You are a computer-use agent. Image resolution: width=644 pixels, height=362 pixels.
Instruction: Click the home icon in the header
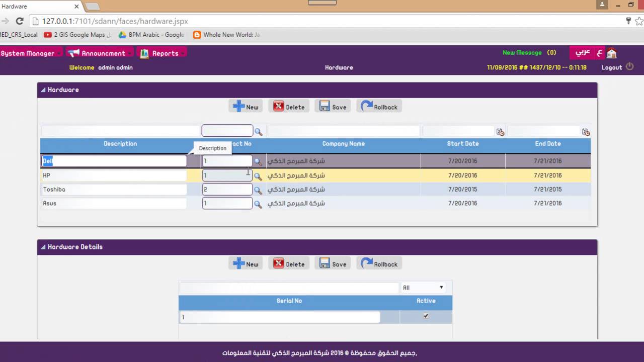tap(611, 53)
